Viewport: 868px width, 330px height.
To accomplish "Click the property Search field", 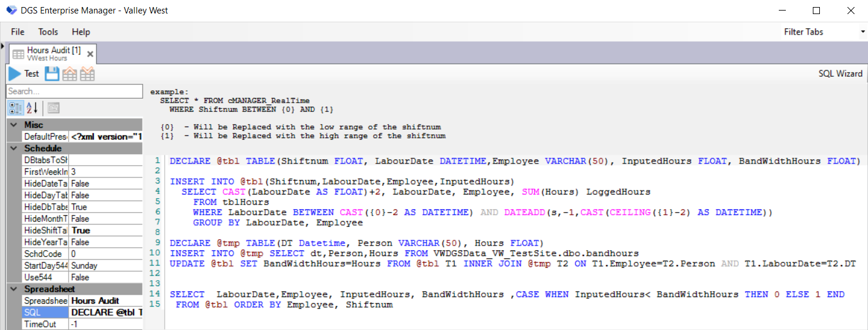I will pyautogui.click(x=74, y=91).
